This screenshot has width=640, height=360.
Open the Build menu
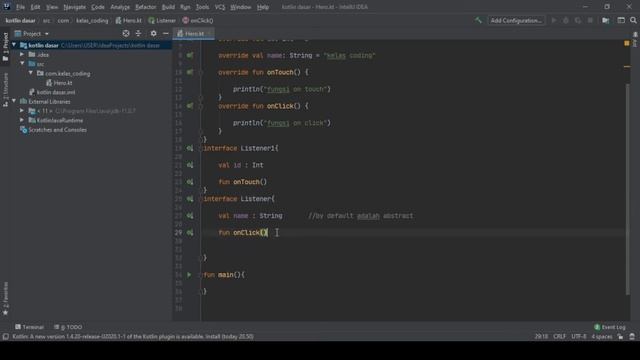pos(168,7)
